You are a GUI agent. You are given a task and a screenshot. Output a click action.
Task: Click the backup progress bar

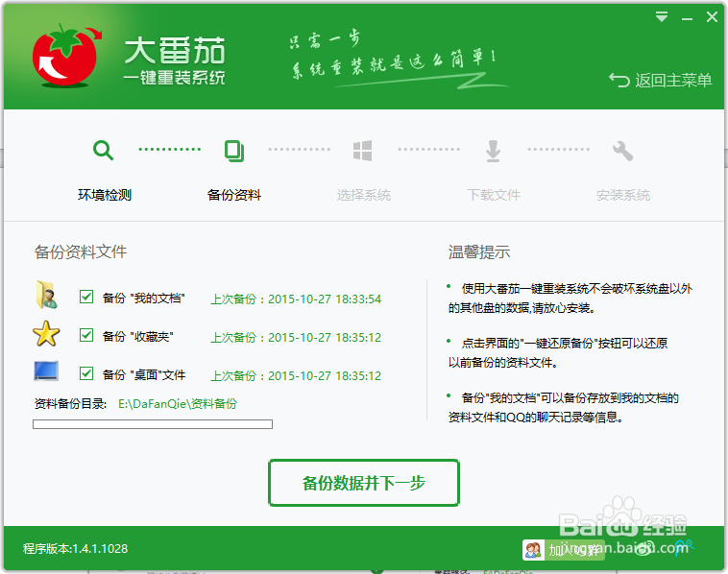pyautogui.click(x=153, y=424)
